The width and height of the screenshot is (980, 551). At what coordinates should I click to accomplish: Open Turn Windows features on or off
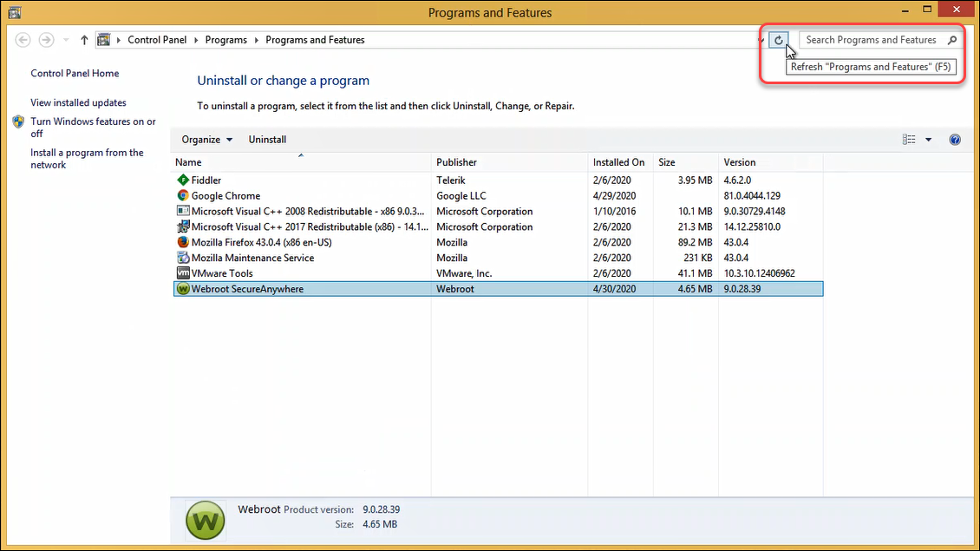93,128
